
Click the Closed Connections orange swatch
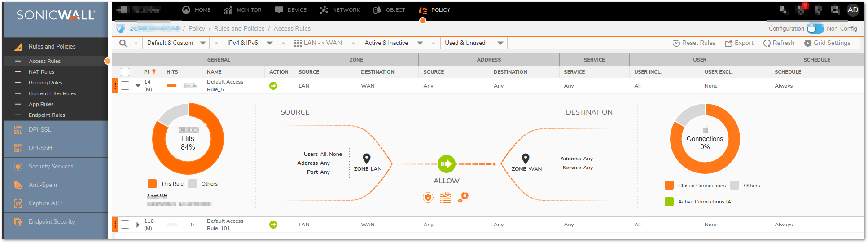pyautogui.click(x=669, y=186)
